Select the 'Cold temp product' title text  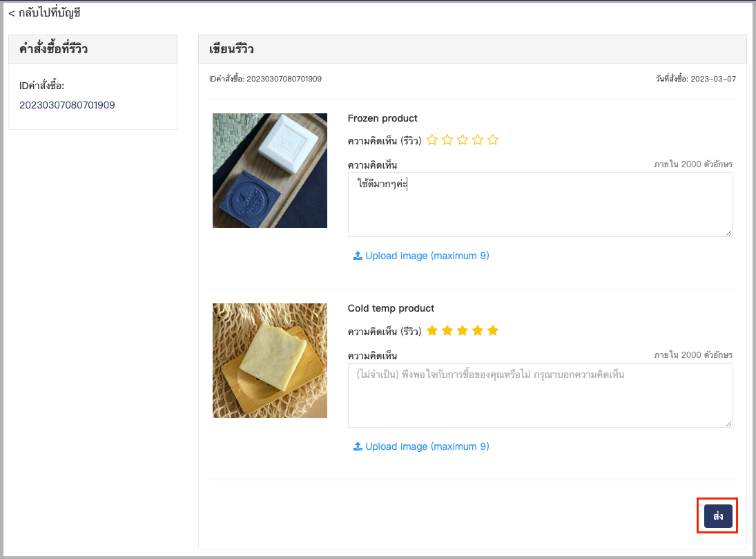pyautogui.click(x=391, y=308)
